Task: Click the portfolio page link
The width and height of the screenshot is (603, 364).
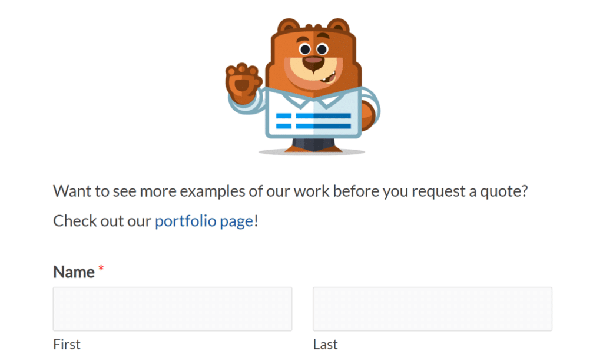Action: (x=204, y=221)
